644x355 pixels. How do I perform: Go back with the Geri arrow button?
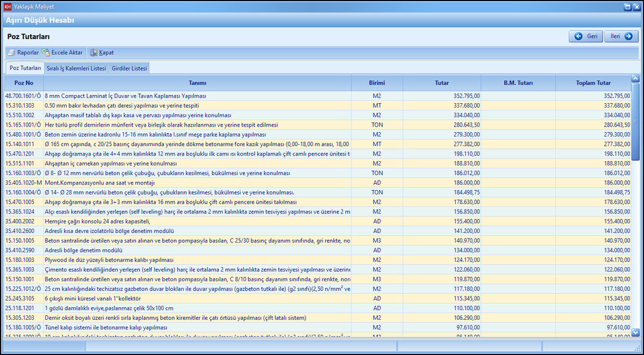pos(586,37)
